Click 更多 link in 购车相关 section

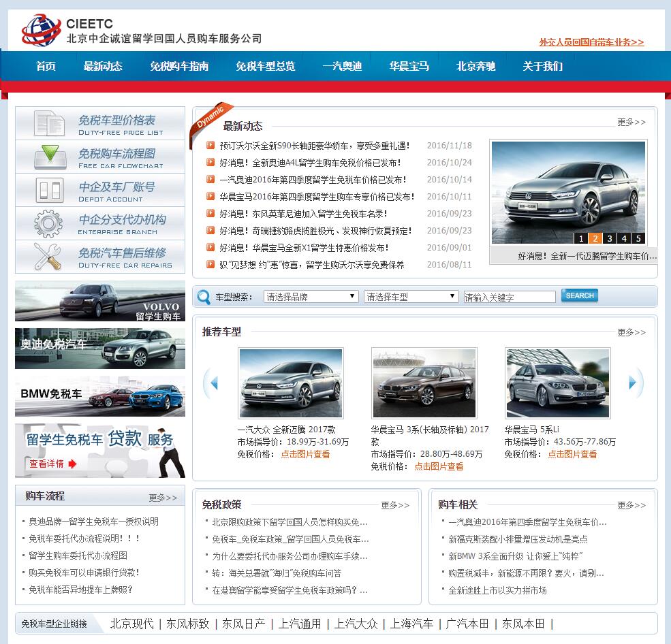click(x=631, y=506)
